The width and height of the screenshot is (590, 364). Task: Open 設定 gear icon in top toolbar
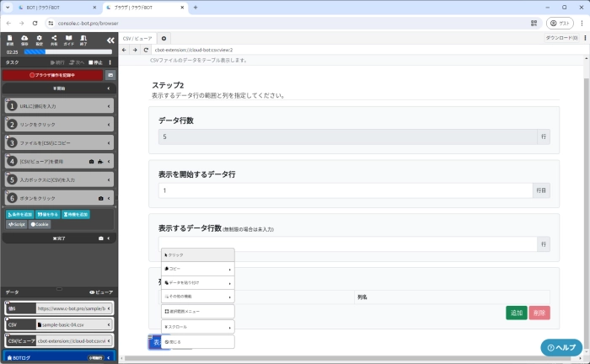pos(40,40)
